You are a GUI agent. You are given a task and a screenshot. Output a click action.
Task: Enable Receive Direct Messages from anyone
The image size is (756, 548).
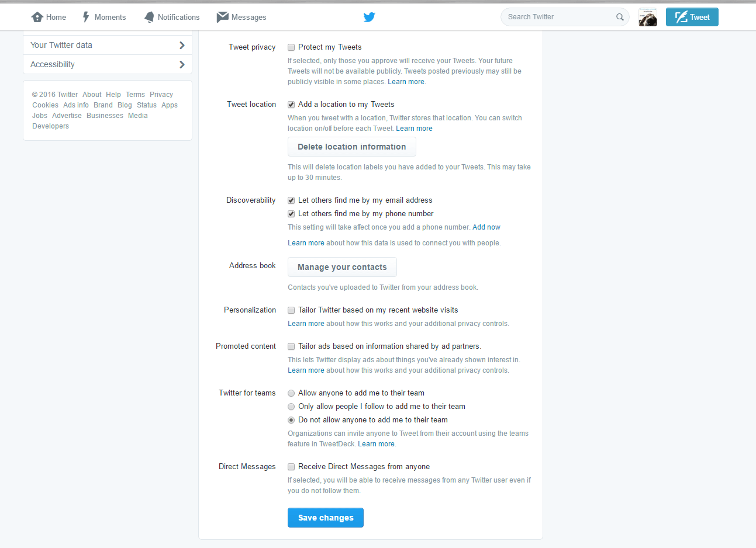291,467
